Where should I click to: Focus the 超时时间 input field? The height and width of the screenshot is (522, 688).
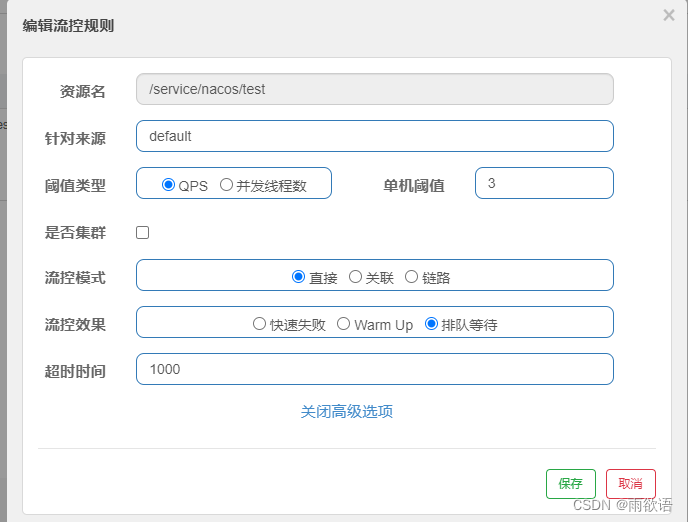coord(375,369)
